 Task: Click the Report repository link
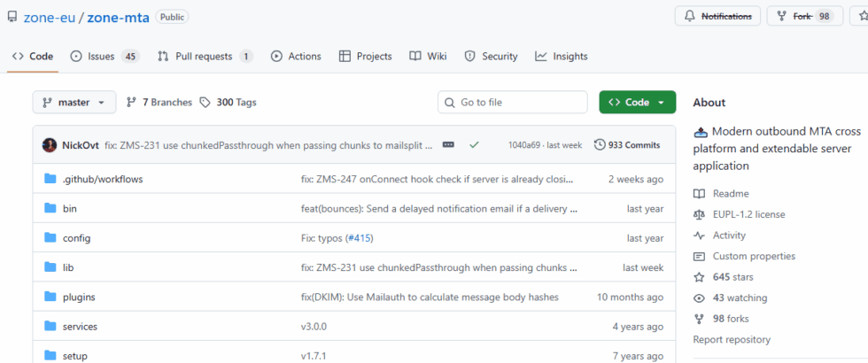[x=732, y=340]
